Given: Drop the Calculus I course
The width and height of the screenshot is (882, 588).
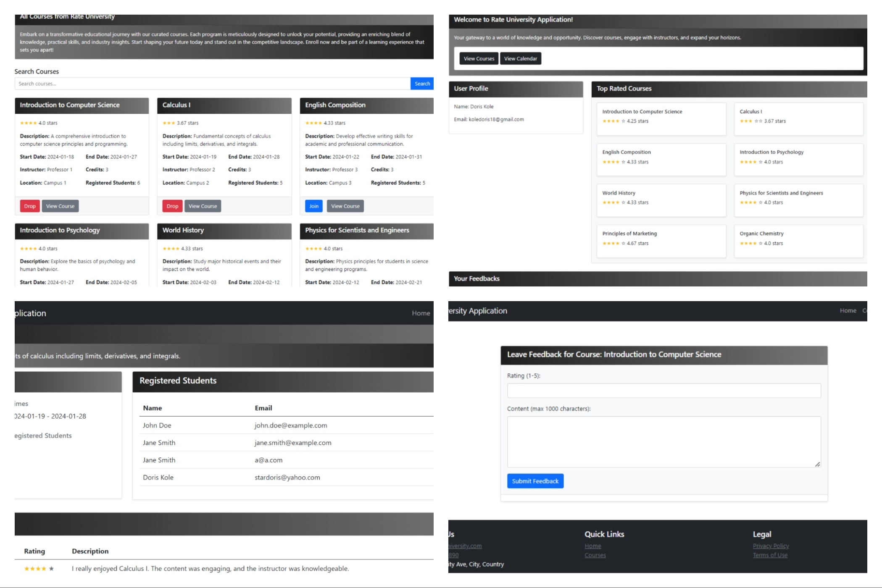Looking at the screenshot, I should click(x=172, y=206).
